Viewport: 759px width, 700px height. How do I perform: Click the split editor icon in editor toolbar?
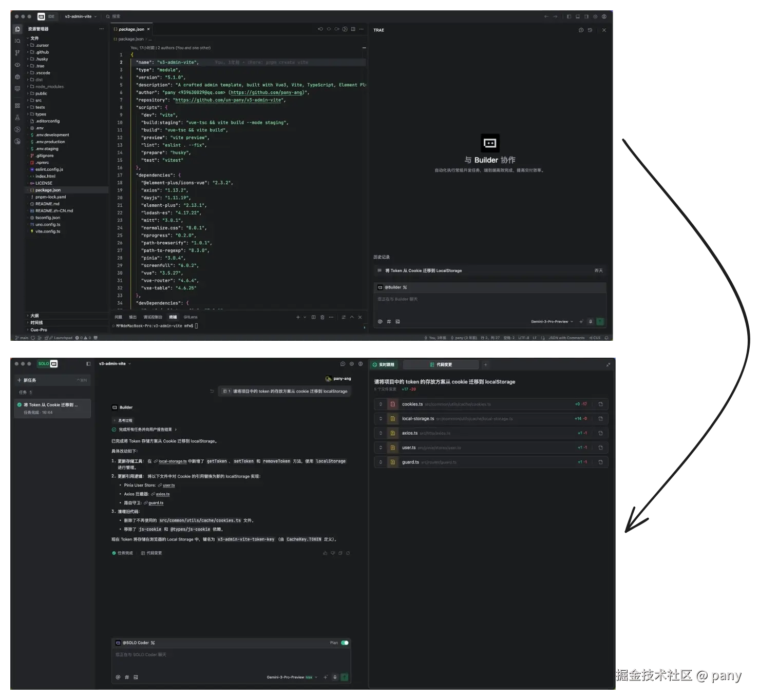coord(353,29)
